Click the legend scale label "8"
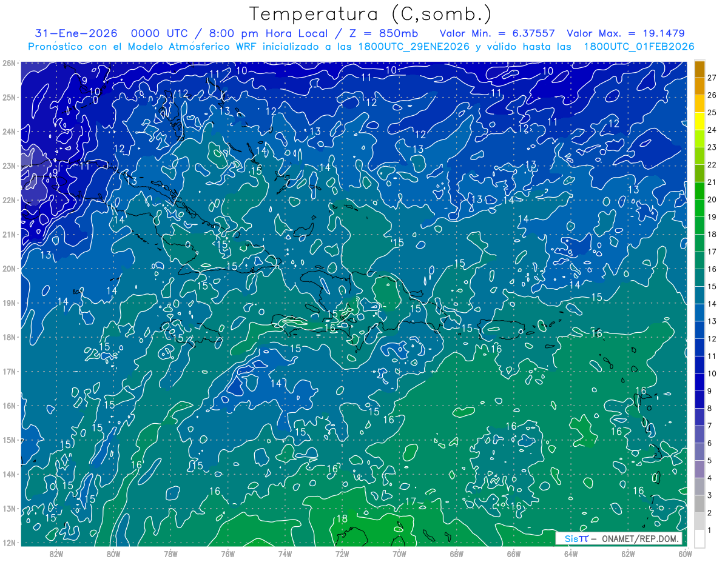 pos(710,409)
